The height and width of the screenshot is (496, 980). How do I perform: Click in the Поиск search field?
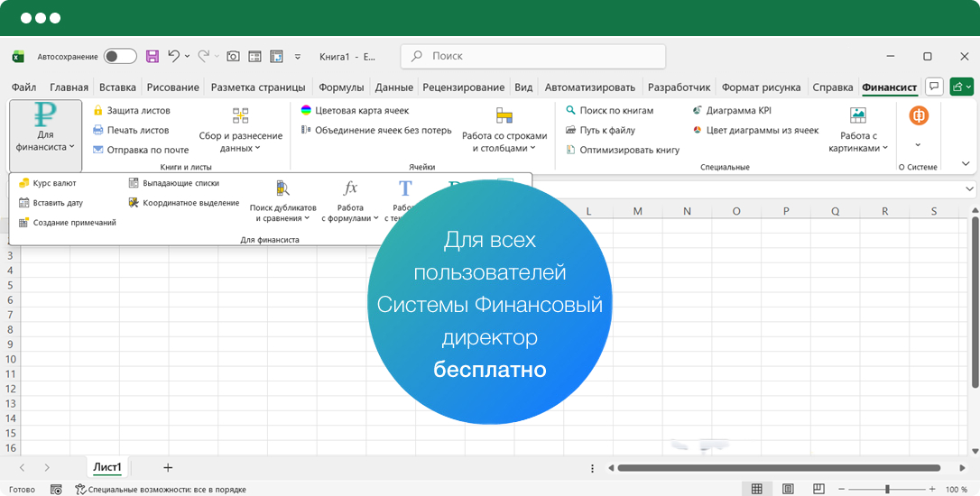coord(532,56)
